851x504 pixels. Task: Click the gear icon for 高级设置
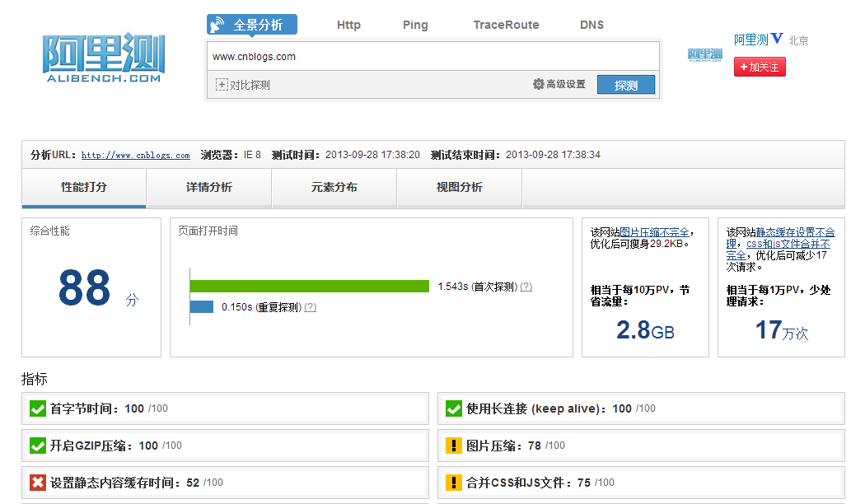(539, 84)
